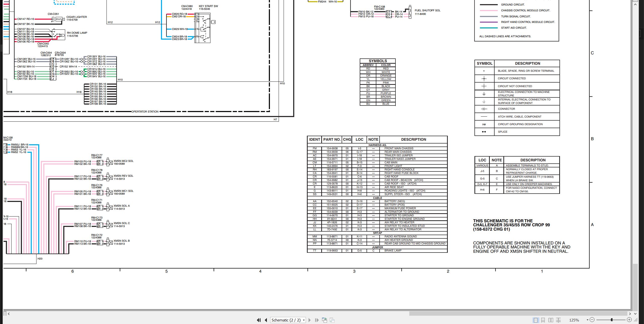The width and height of the screenshot is (644, 324).
Task: Click the SYMBOLS table heading
Action: click(x=378, y=61)
